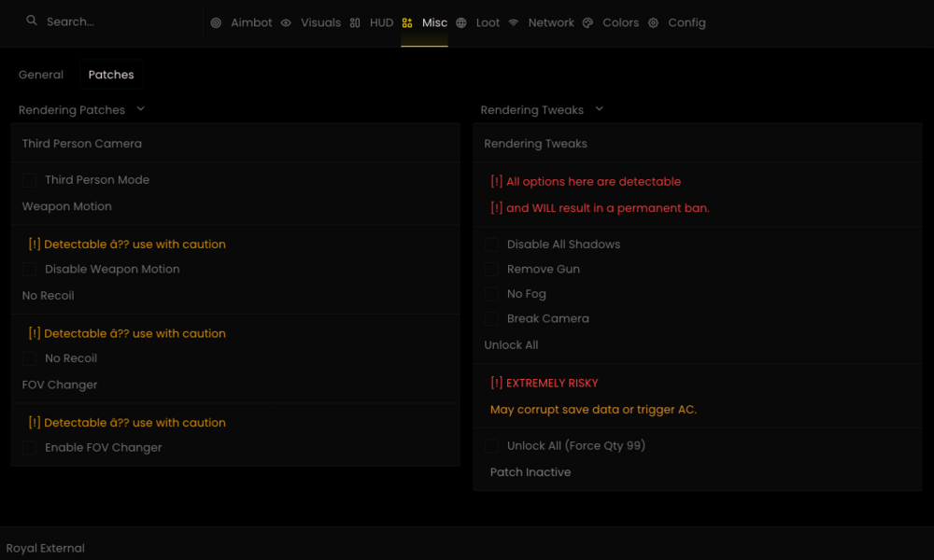The image size is (934, 560).
Task: Click the Visuals eye icon
Action: 286,22
